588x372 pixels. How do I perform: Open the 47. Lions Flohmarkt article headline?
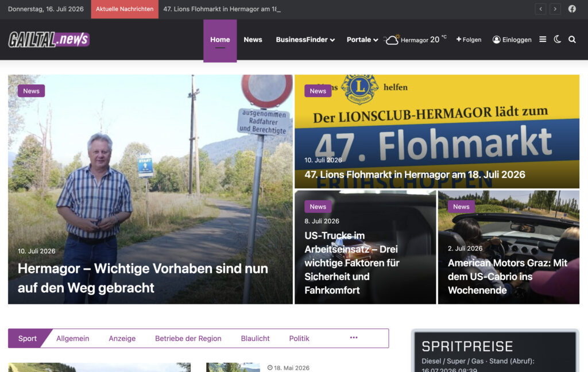[415, 175]
